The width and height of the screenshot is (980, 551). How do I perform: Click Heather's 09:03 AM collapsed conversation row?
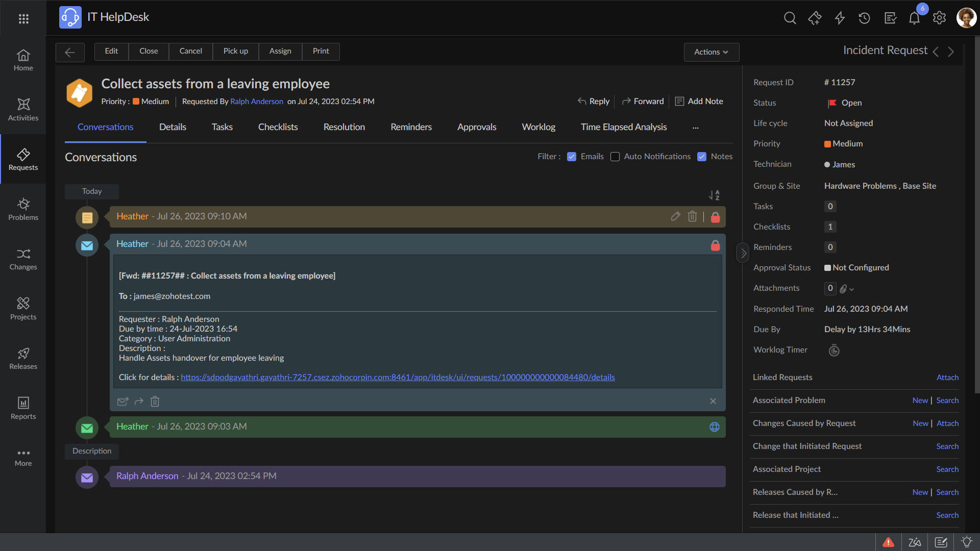(x=408, y=427)
